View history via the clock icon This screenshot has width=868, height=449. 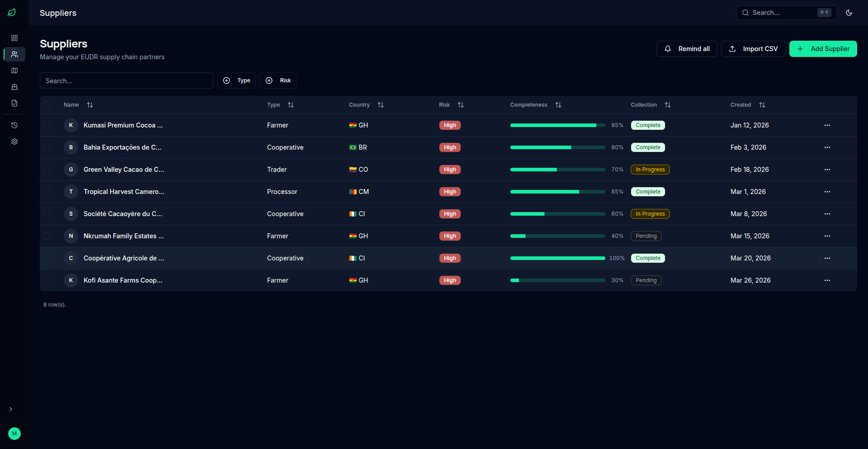(14, 125)
